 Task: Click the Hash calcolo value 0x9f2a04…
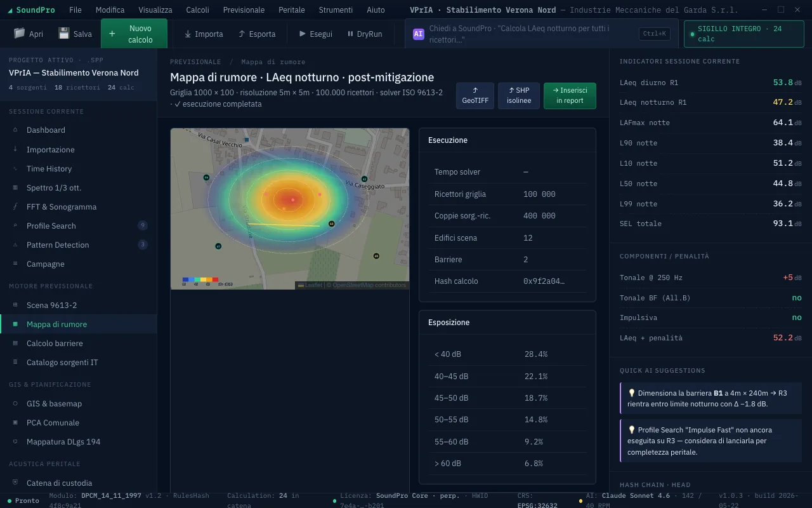coord(544,281)
